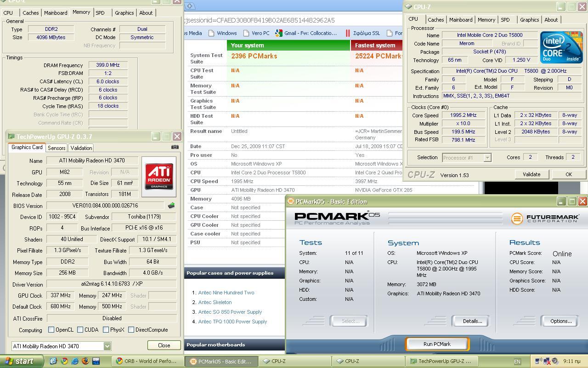Click the Driver Version field in GPU-Z
The image size is (588, 368).
(112, 284)
